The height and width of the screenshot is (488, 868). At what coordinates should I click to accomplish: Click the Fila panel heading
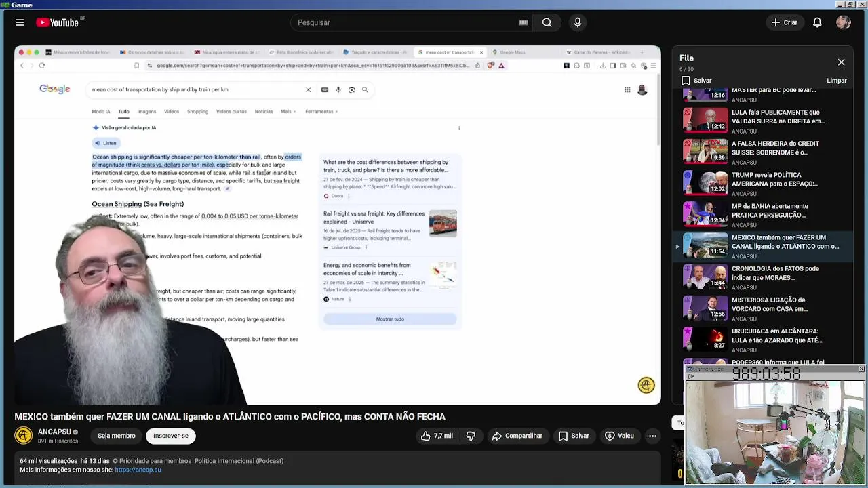point(686,58)
